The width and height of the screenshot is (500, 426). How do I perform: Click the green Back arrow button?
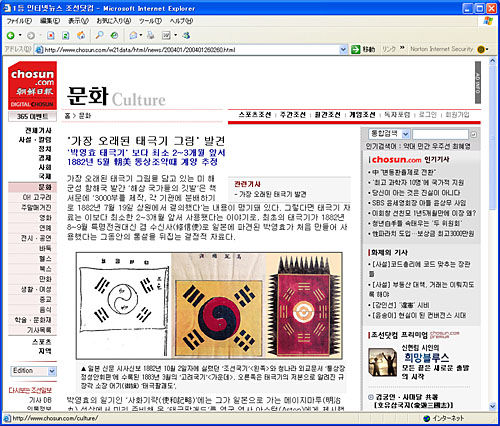10,35
